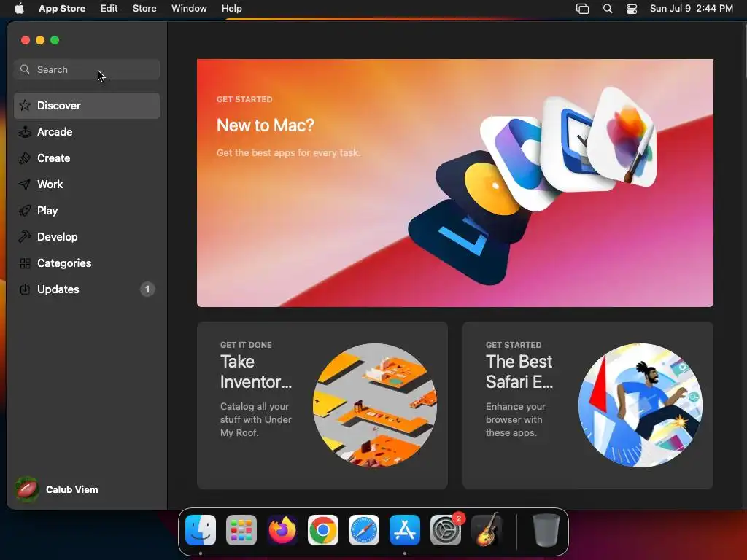Open Spotlight search in menu bar
The height and width of the screenshot is (560, 747).
[608, 9]
